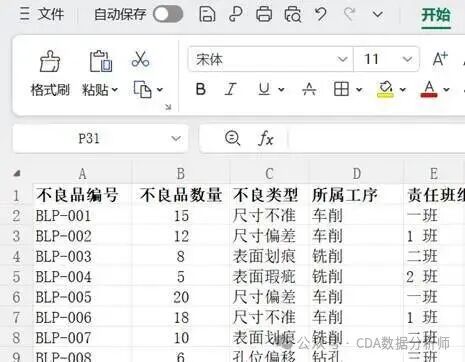Viewport: 465px width, 362px height.
Task: Click the Borders grid icon
Action: coord(341,89)
